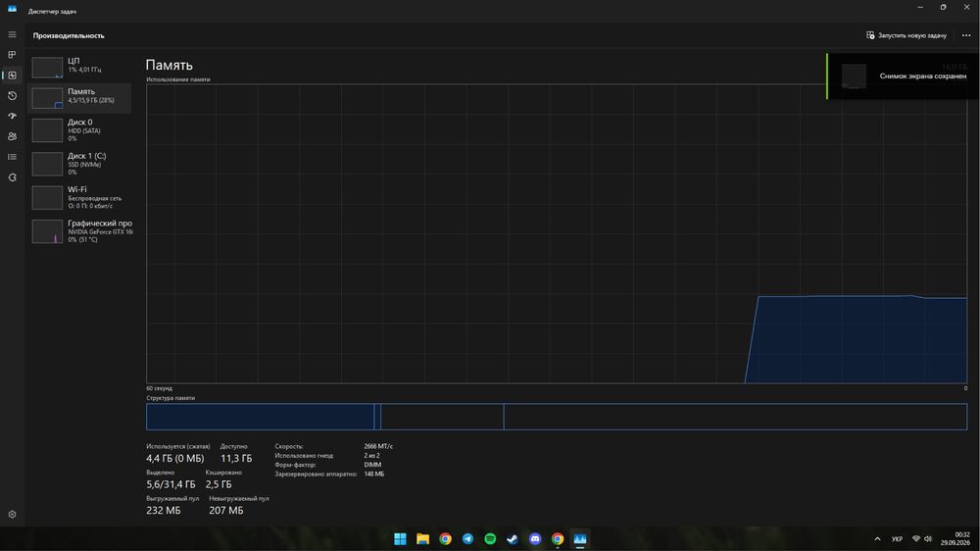The height and width of the screenshot is (551, 980).
Task: Click the 5,6/31,4 ГБ committed value
Action: tap(171, 484)
